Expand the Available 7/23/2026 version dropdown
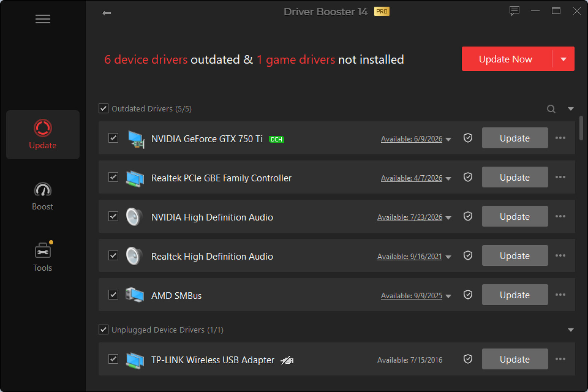 (x=448, y=218)
